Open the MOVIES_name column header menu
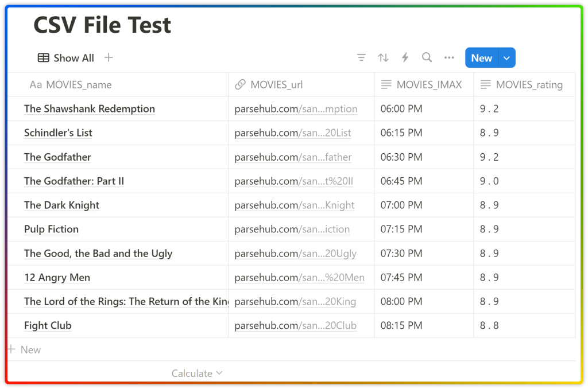This screenshot has height=389, width=588. click(x=118, y=85)
